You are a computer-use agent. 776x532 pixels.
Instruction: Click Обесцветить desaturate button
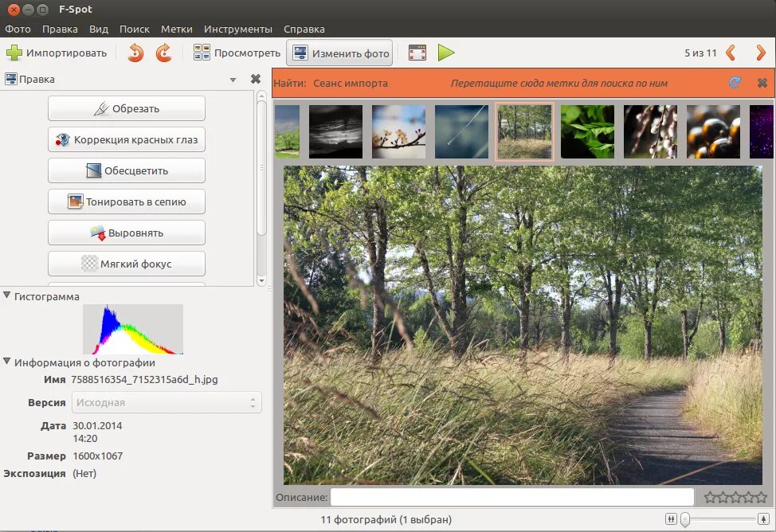(x=127, y=170)
